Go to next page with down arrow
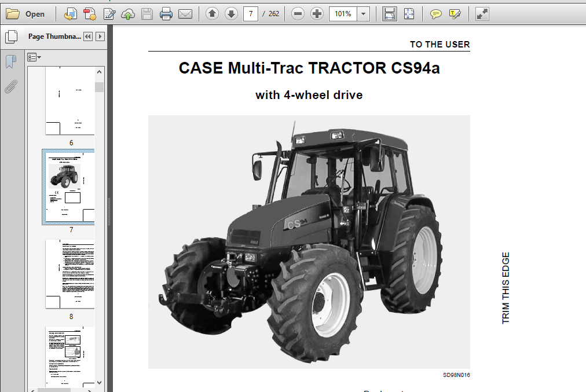The image size is (586, 392). point(232,14)
